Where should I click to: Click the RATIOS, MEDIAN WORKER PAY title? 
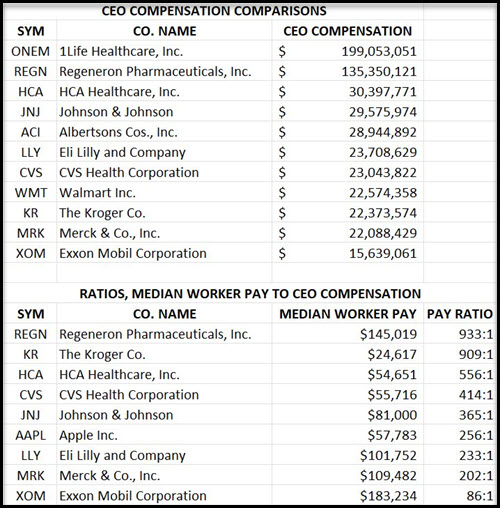250,294
